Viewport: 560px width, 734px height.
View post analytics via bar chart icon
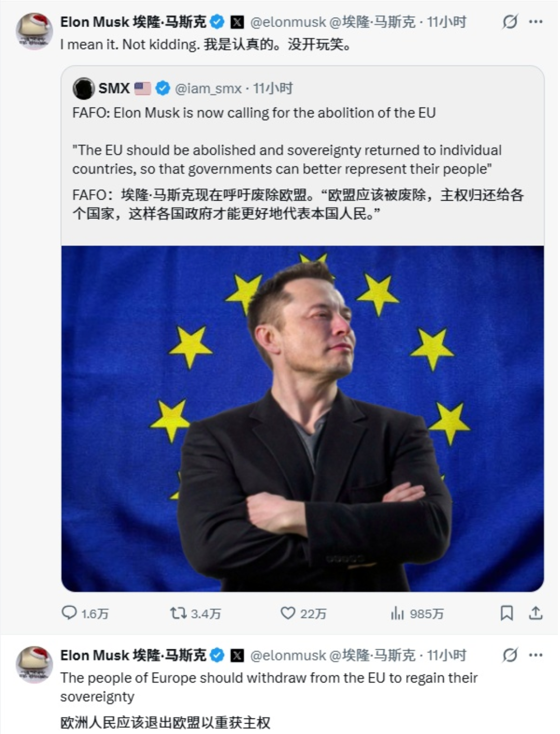click(x=398, y=614)
